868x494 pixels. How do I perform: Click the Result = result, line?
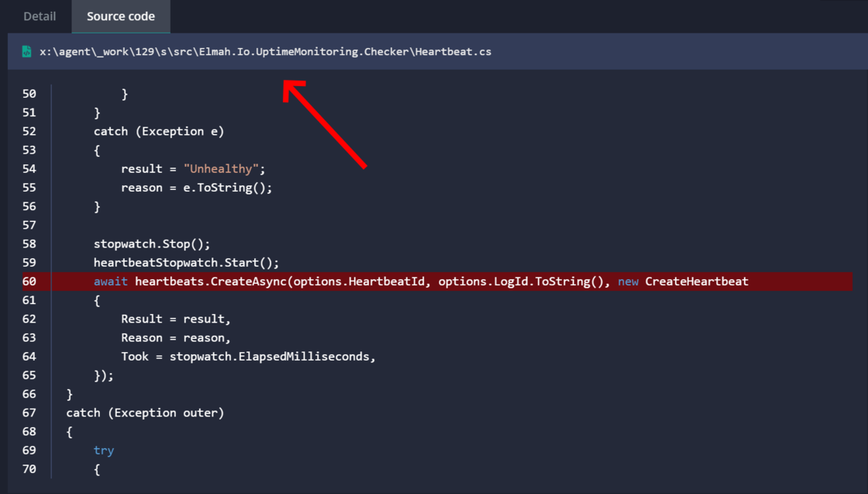(176, 319)
